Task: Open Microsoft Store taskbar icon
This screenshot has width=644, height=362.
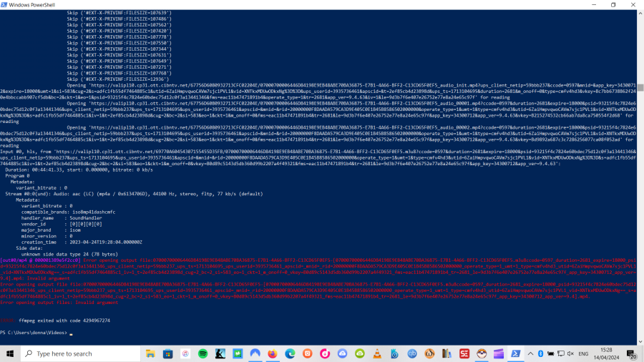Action: [x=168, y=354]
